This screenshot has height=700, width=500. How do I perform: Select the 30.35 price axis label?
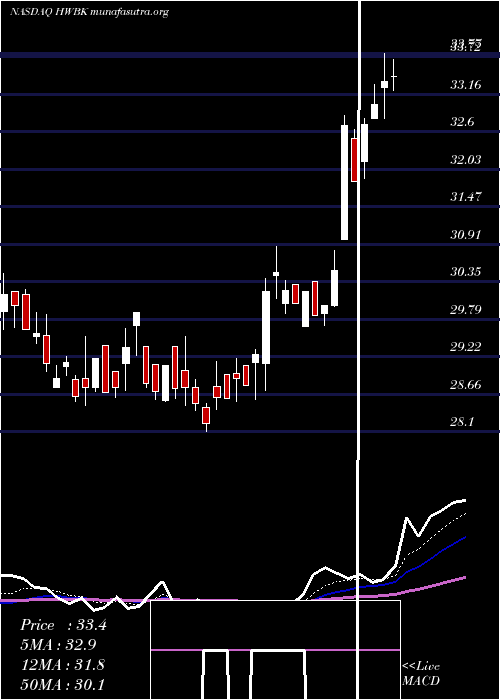(x=465, y=271)
